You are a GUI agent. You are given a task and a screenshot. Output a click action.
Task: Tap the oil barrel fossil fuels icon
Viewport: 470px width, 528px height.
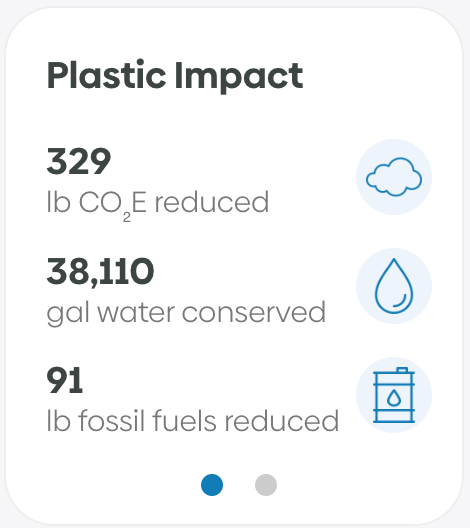pos(394,395)
